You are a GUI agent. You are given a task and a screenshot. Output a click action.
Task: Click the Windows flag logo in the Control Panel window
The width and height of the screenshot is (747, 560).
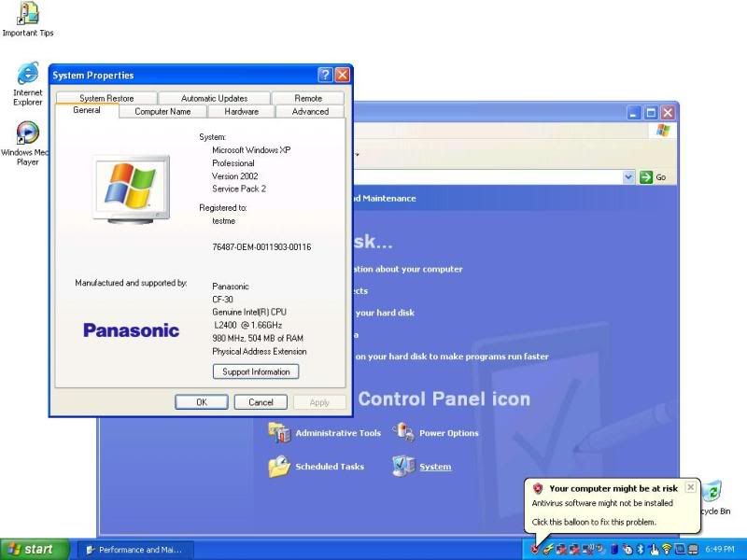tap(663, 130)
